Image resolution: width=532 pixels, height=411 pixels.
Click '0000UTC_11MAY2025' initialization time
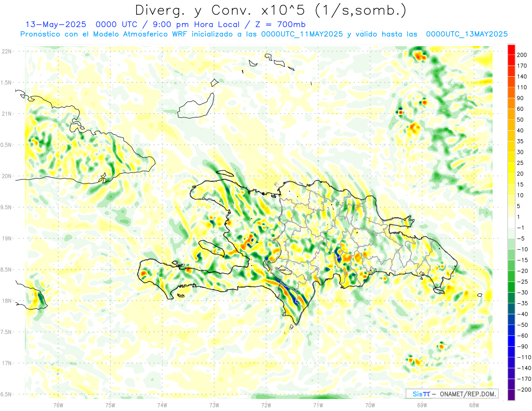tap(302, 34)
